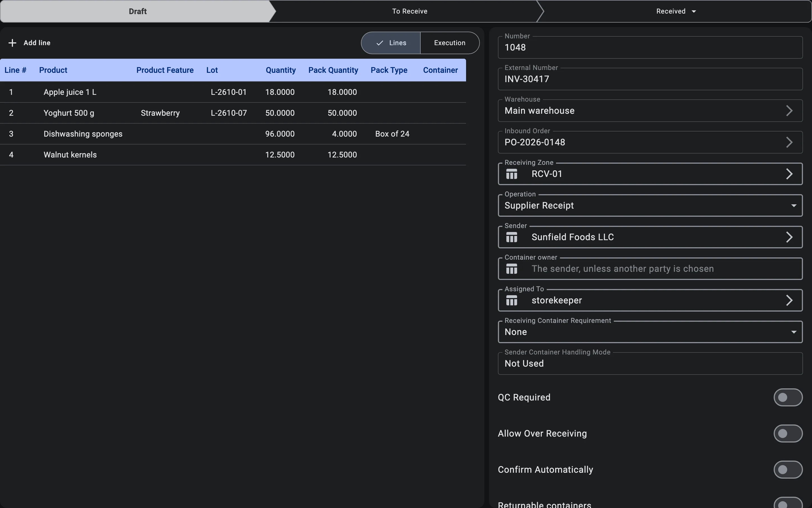Image resolution: width=812 pixels, height=508 pixels.
Task: Enable Allow Over Receiving switch
Action: click(788, 433)
